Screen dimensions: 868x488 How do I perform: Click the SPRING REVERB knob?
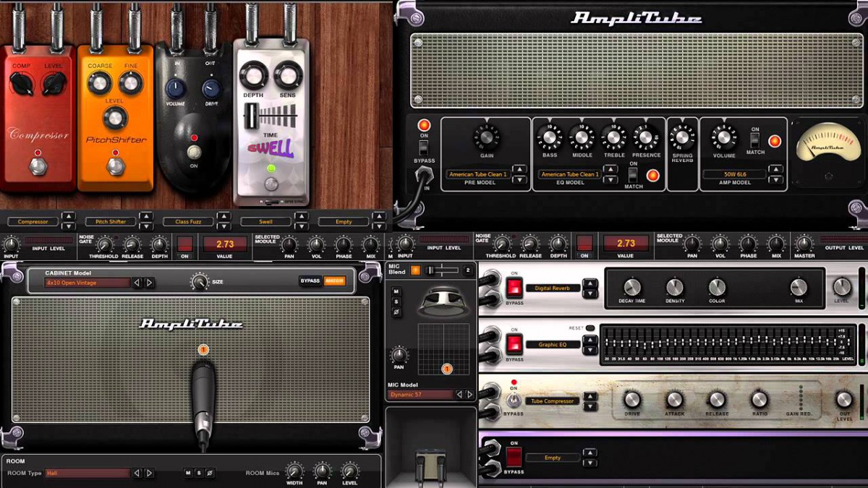(x=682, y=137)
